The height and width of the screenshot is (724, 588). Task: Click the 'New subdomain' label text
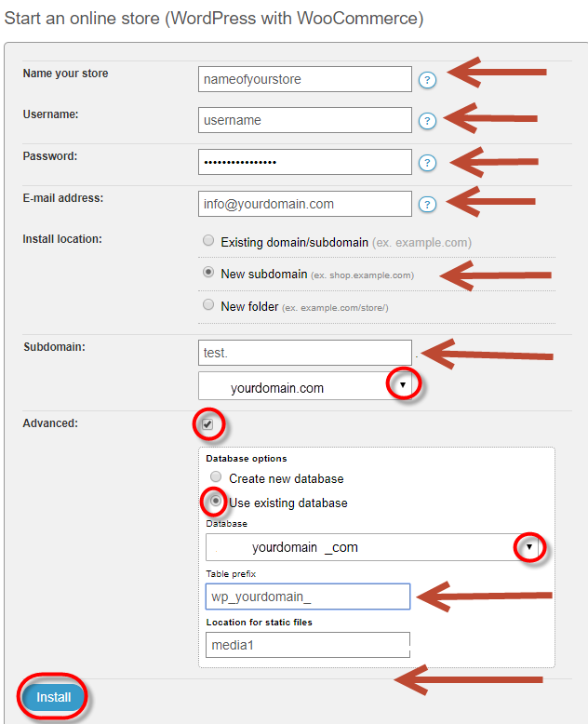[x=264, y=274]
